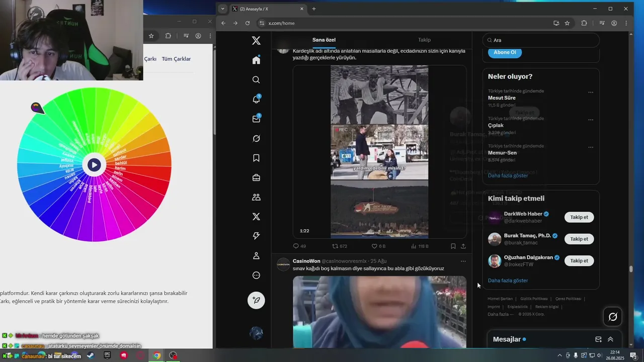The height and width of the screenshot is (362, 644).
Task: View site information beside x.com/home
Action: [x=261, y=23]
